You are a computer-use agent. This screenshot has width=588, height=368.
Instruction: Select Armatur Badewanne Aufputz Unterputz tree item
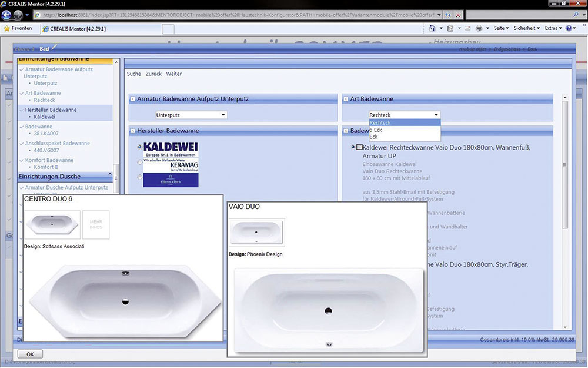click(x=58, y=73)
